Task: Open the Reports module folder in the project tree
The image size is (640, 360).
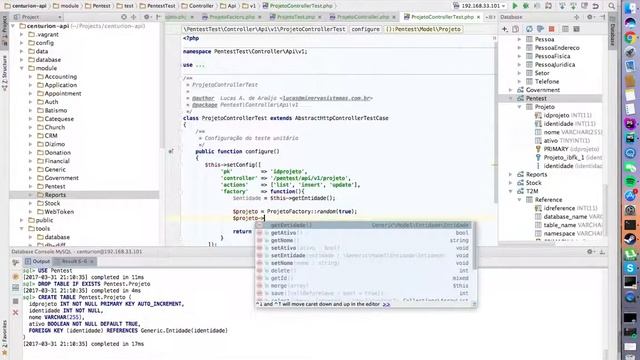Action: 55,195
